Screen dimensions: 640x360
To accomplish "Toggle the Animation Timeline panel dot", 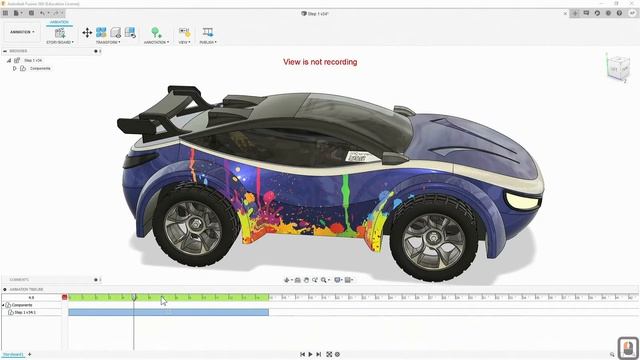I will tap(5, 289).
